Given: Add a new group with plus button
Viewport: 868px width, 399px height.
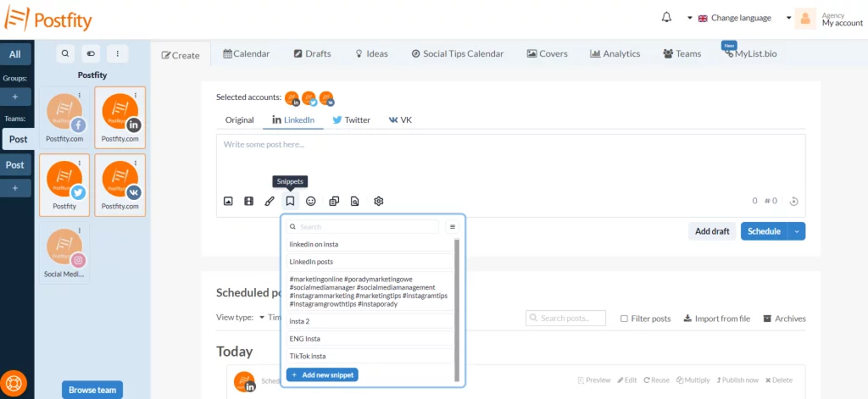Looking at the screenshot, I should [x=15, y=97].
